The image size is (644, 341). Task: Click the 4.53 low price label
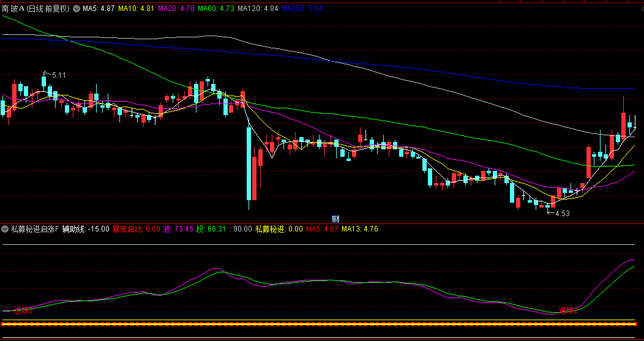click(x=563, y=214)
